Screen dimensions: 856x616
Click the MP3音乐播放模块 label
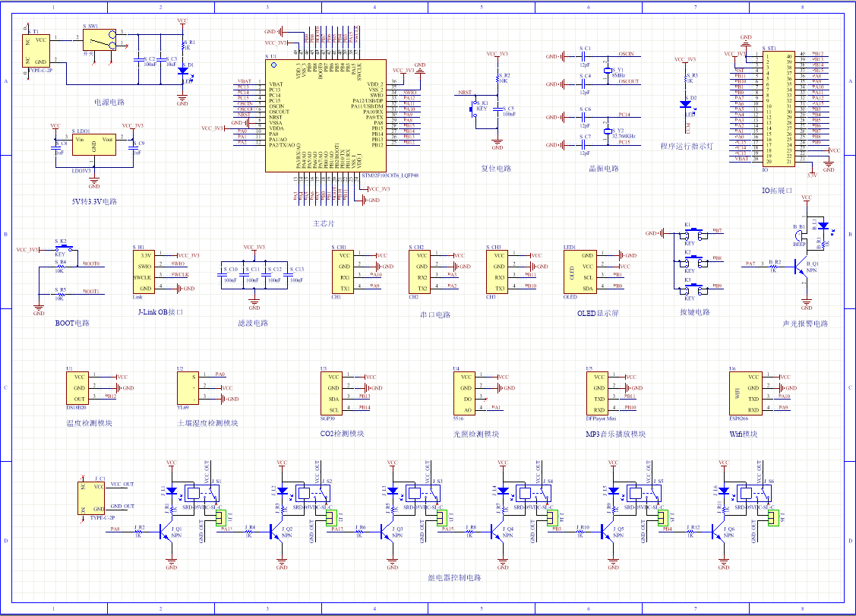tap(615, 434)
